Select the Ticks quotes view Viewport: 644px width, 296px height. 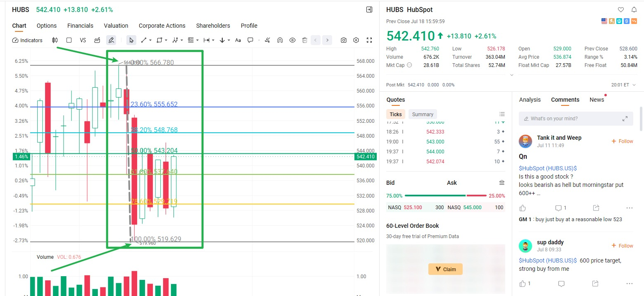point(396,115)
